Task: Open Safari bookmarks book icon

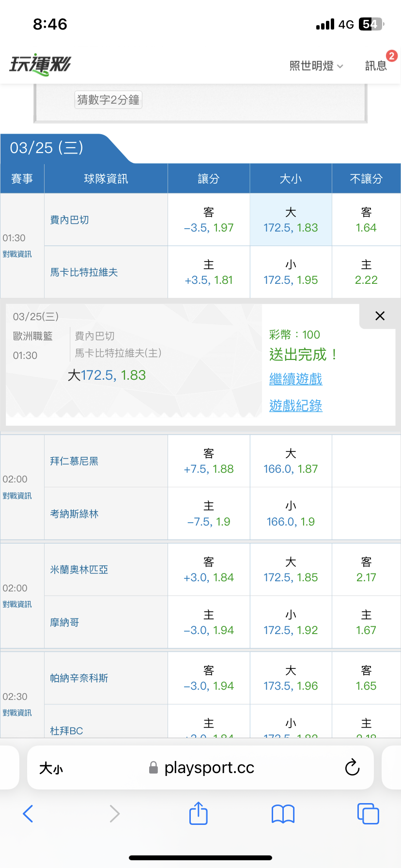Action: click(283, 814)
